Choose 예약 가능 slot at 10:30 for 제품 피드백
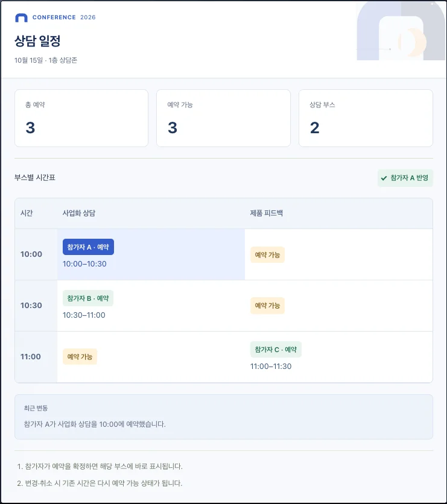The image size is (447, 504). tap(267, 306)
